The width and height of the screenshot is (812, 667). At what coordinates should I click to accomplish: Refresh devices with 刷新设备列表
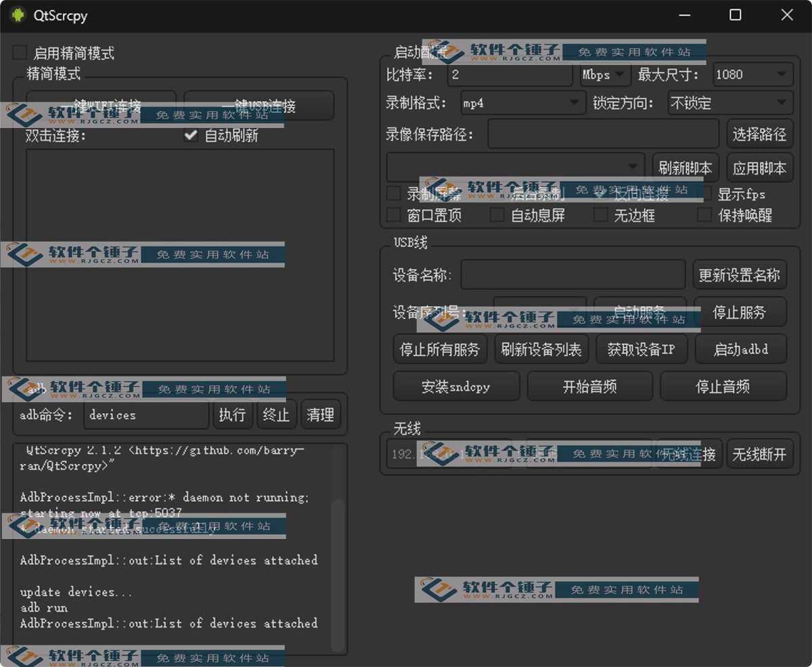541,349
